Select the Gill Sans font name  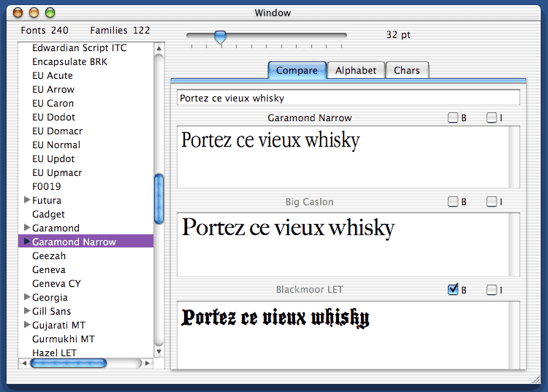(x=51, y=312)
